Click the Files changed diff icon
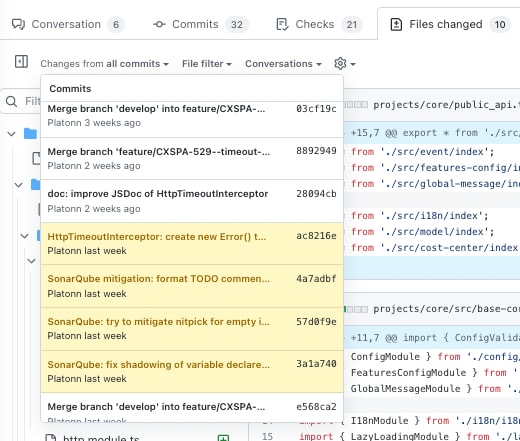520x441 pixels. (x=396, y=24)
